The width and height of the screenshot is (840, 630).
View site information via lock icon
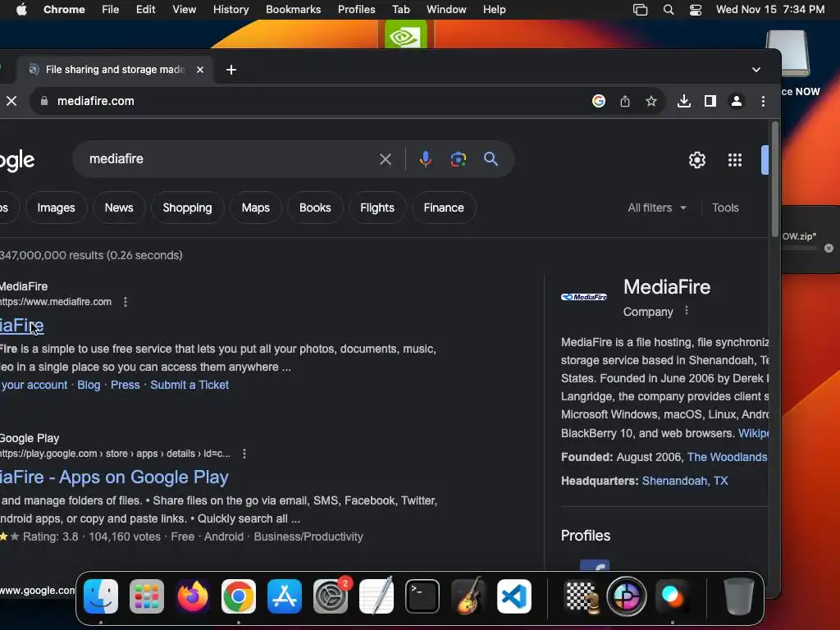tap(44, 101)
